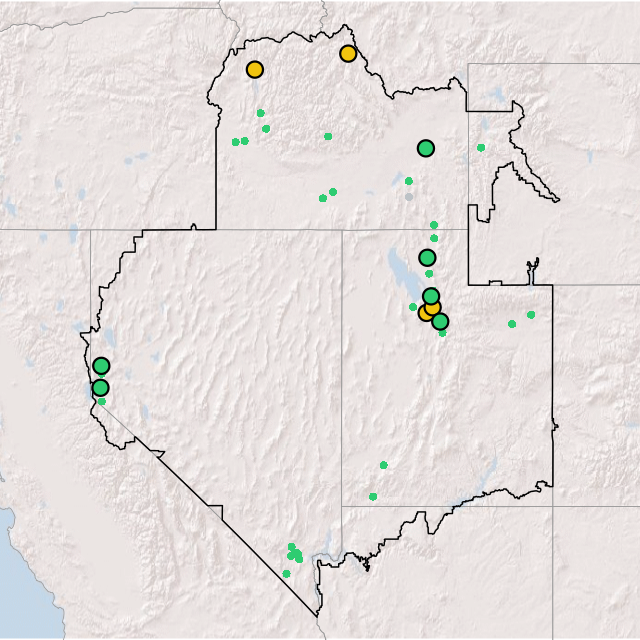Select upper large green marker on western border
The width and height of the screenshot is (640, 640).
pos(101,366)
